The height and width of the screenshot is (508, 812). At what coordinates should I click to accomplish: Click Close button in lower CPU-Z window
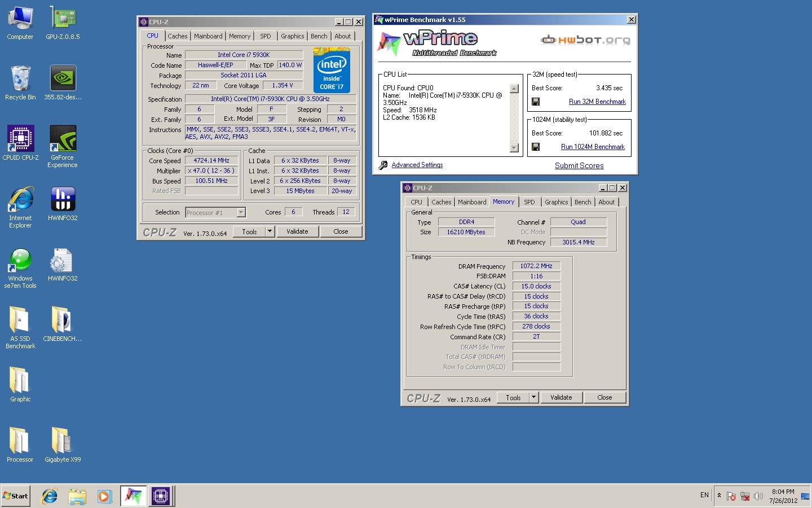[604, 397]
